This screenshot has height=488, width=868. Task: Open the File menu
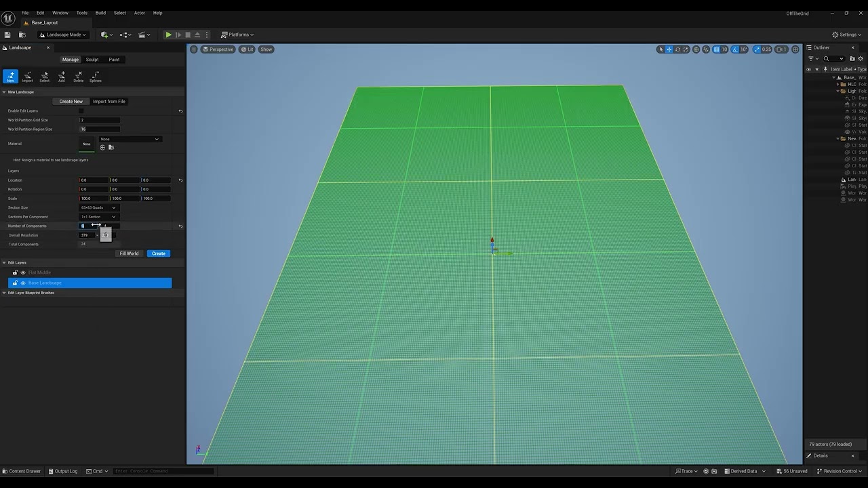(x=25, y=13)
